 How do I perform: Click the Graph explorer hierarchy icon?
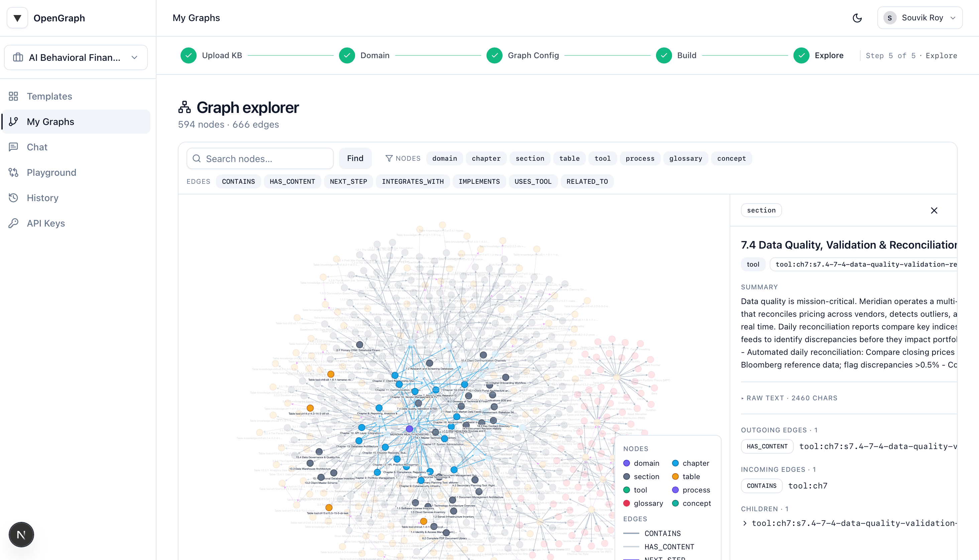pos(185,108)
